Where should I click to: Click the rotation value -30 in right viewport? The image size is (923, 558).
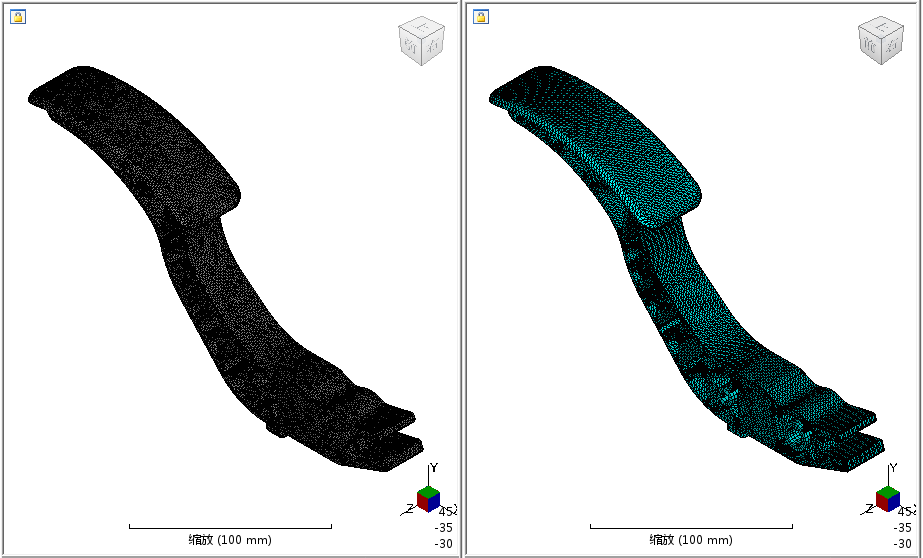(902, 544)
